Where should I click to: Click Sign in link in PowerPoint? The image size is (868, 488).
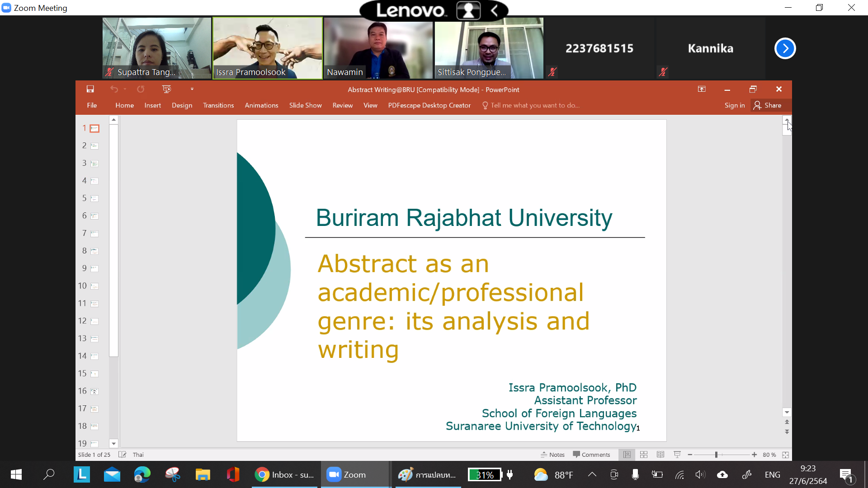click(735, 105)
